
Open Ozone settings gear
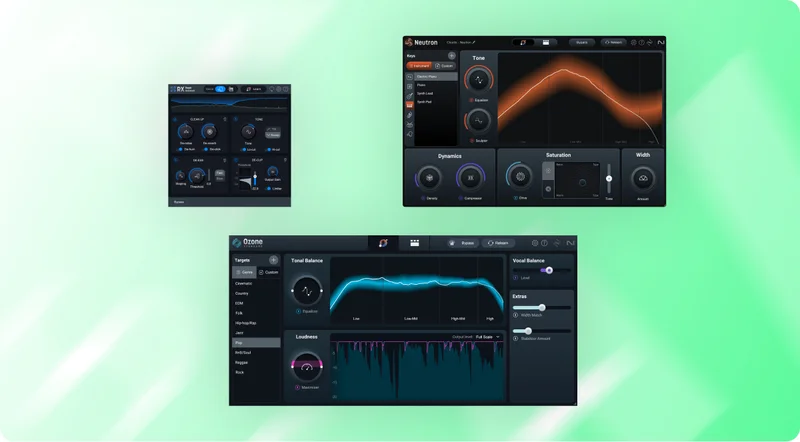click(x=535, y=243)
